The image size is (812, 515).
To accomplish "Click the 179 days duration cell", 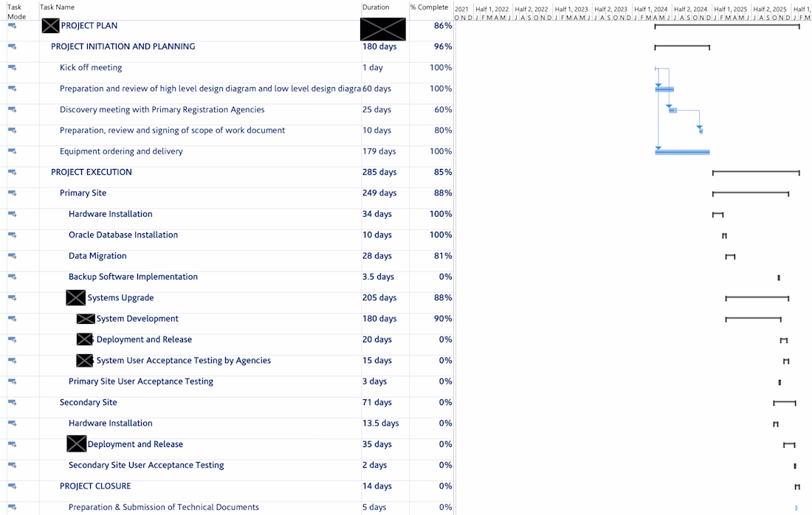I will click(379, 151).
